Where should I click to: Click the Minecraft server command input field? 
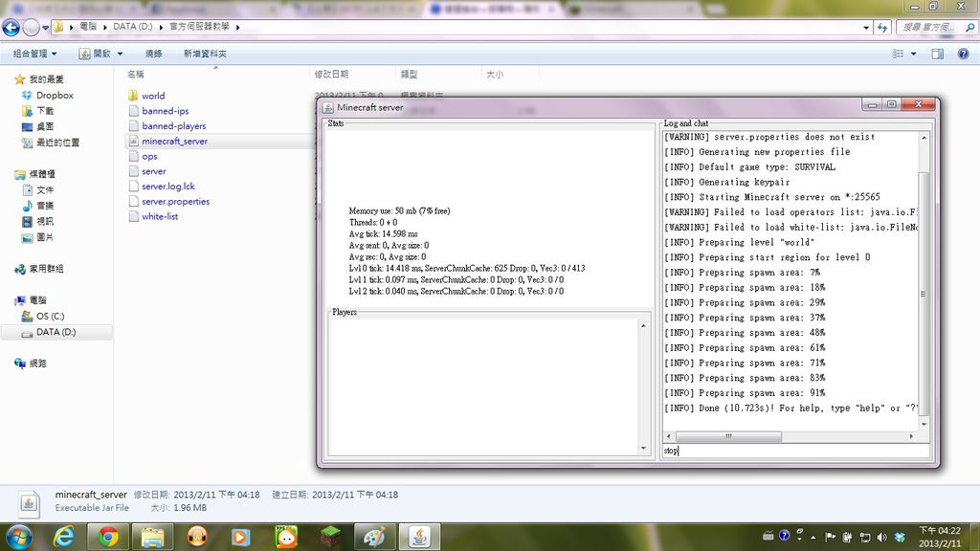(x=795, y=451)
